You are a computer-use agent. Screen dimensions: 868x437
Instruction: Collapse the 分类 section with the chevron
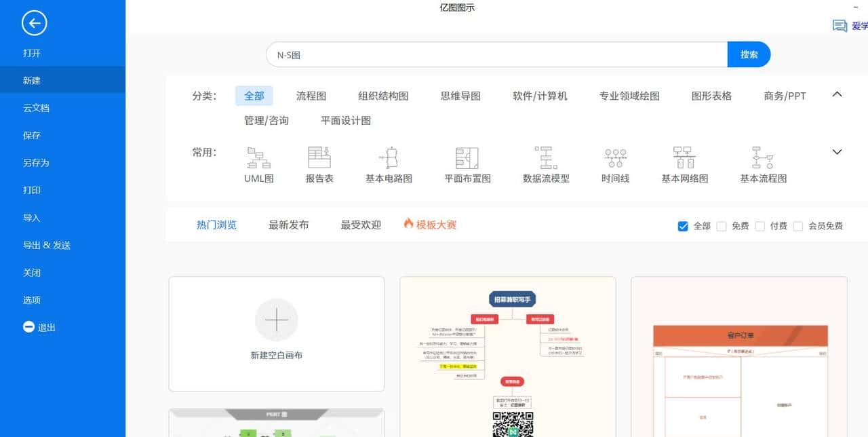[x=836, y=95]
